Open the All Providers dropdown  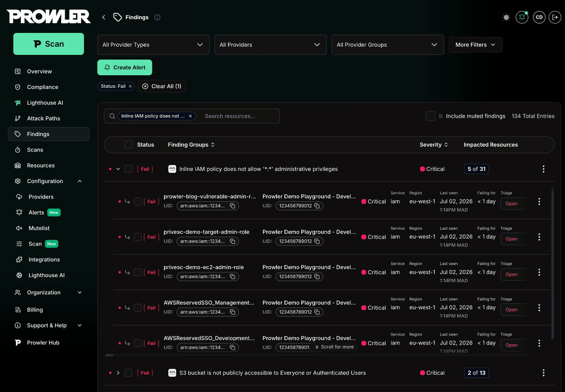[271, 45]
